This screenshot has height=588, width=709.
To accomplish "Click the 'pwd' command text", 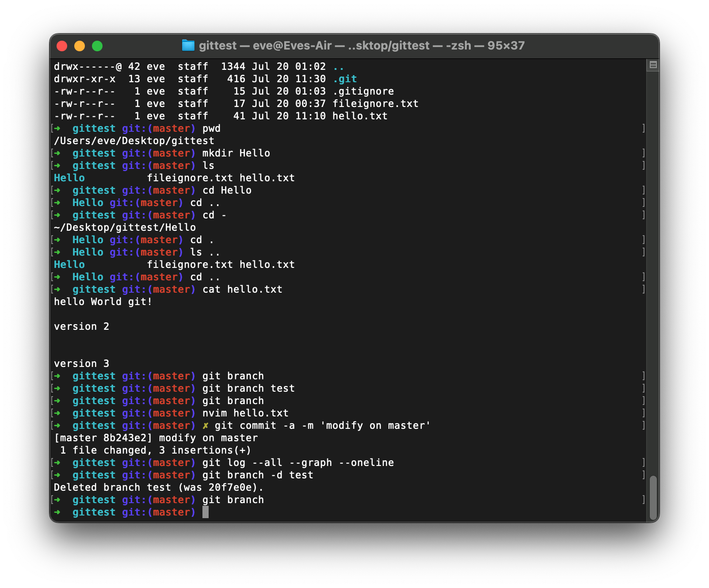I will point(211,128).
